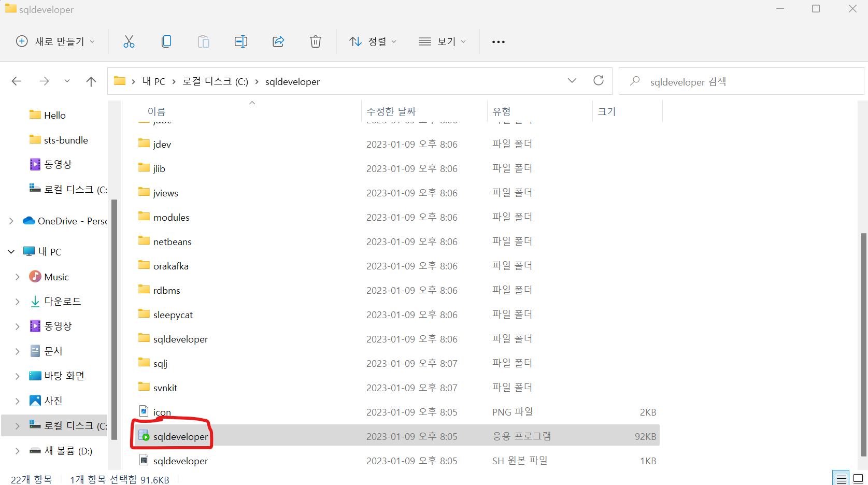The height and width of the screenshot is (485, 868).
Task: Click the Paste clipboard icon
Action: [204, 41]
